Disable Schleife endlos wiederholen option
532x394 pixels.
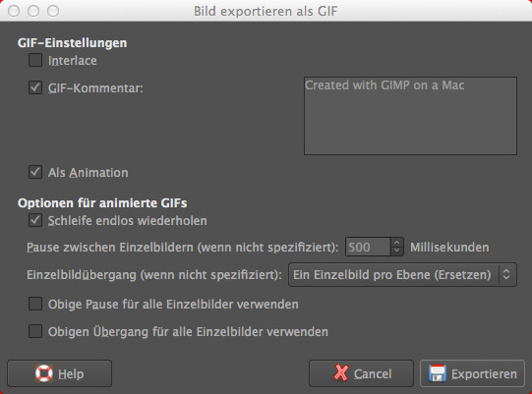click(35, 220)
